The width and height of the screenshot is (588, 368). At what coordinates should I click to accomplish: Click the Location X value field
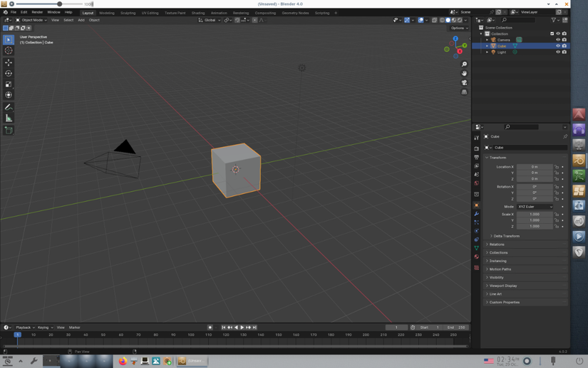pos(535,167)
